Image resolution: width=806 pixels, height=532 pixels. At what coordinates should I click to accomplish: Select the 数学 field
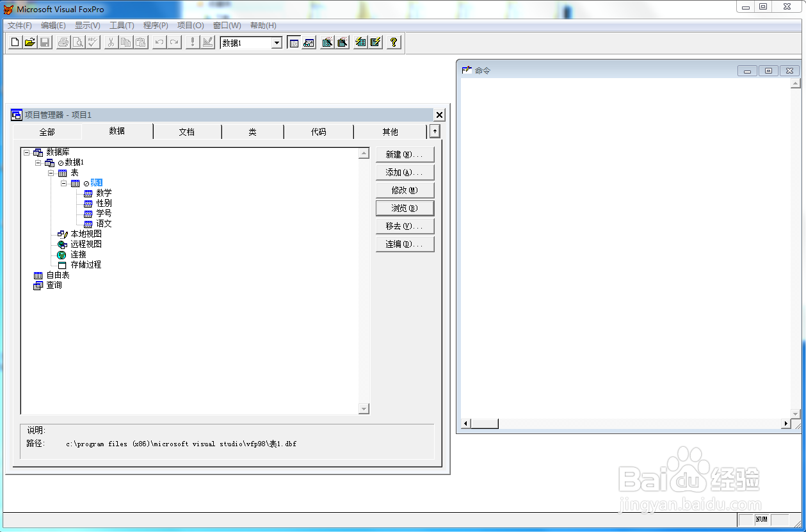coord(104,193)
